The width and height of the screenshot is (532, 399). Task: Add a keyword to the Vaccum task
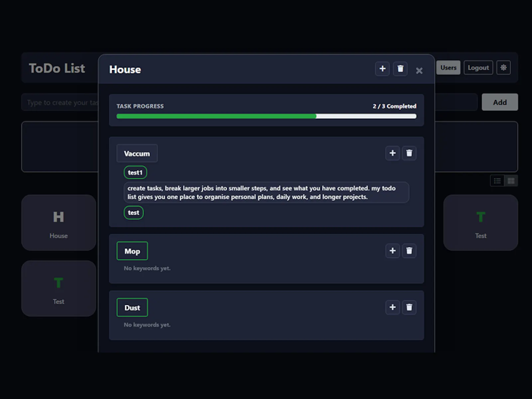(x=393, y=153)
